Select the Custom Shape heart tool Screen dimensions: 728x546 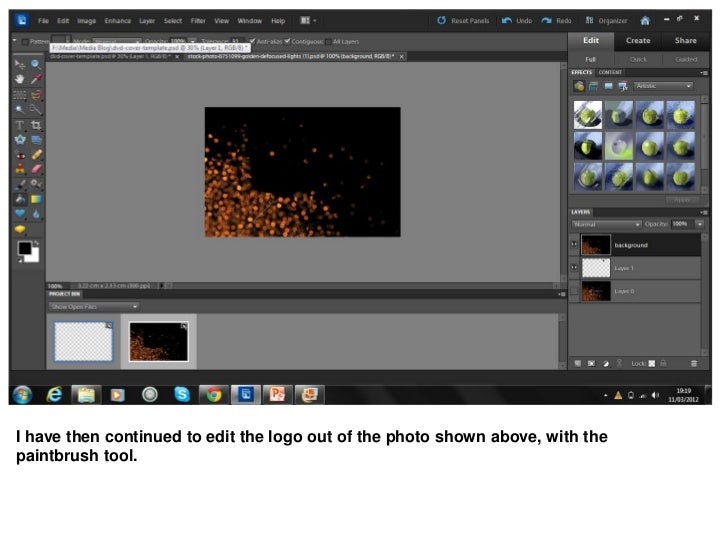[20, 214]
